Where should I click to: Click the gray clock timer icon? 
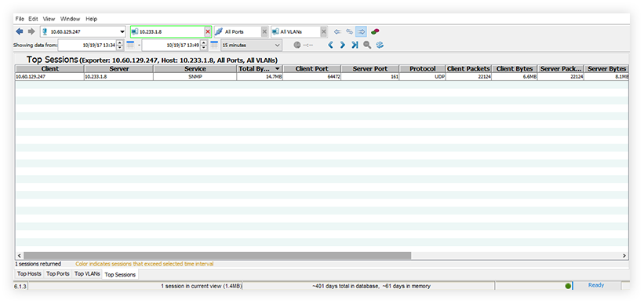(297, 46)
